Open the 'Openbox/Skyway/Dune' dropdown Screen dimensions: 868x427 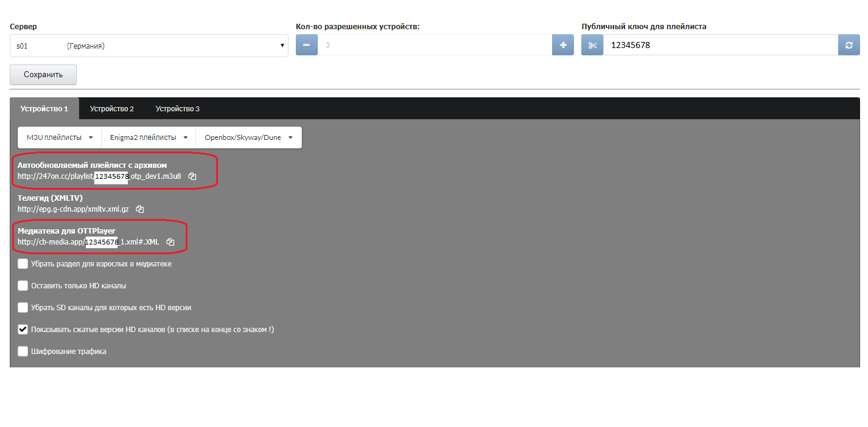click(248, 137)
